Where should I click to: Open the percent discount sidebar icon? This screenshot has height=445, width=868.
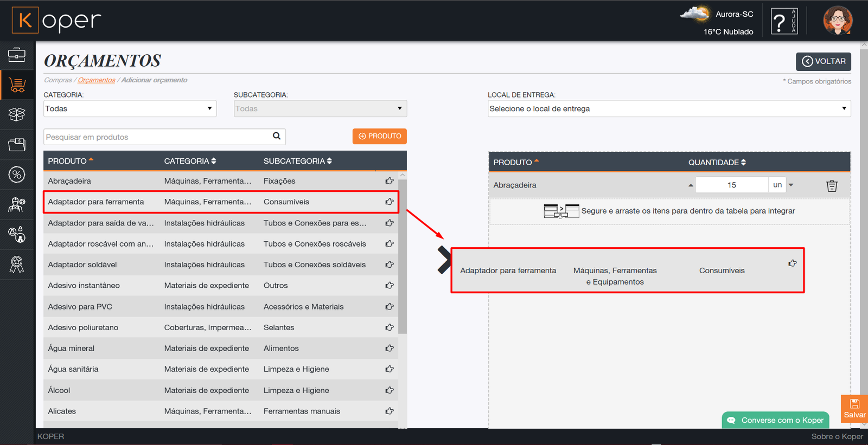coord(17,175)
